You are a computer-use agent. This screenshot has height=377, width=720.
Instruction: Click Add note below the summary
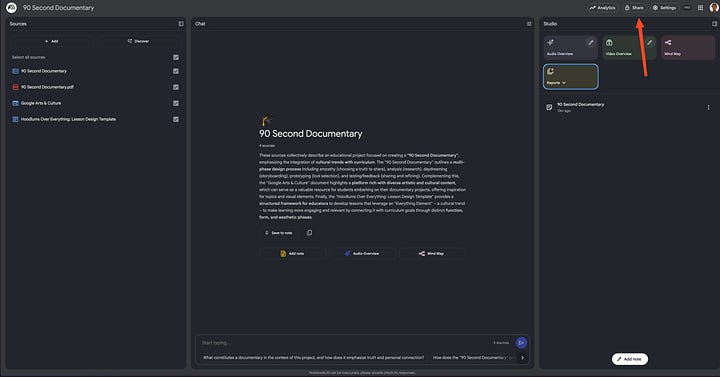pos(292,253)
